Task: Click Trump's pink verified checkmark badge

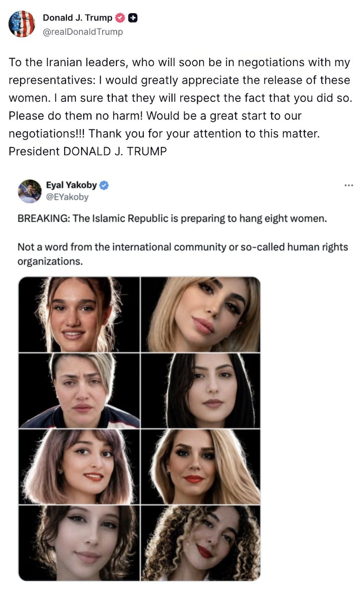Action: (x=120, y=18)
